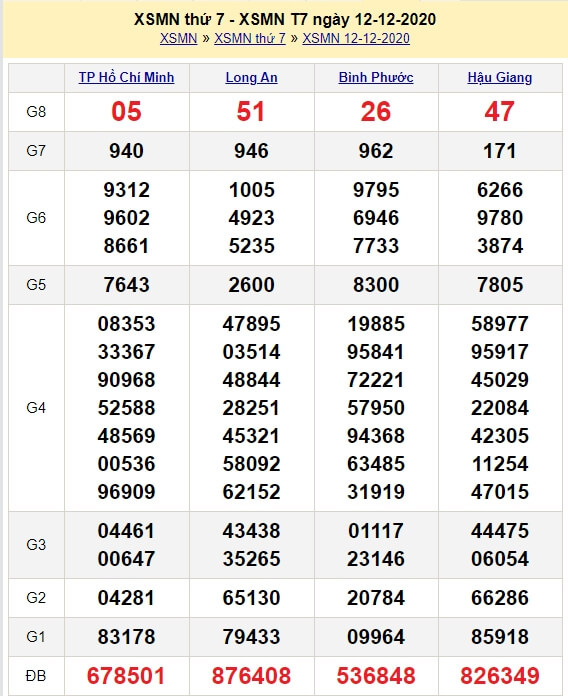
Task: Open the TP Hồ Chí Minh province link
Action: [126, 77]
